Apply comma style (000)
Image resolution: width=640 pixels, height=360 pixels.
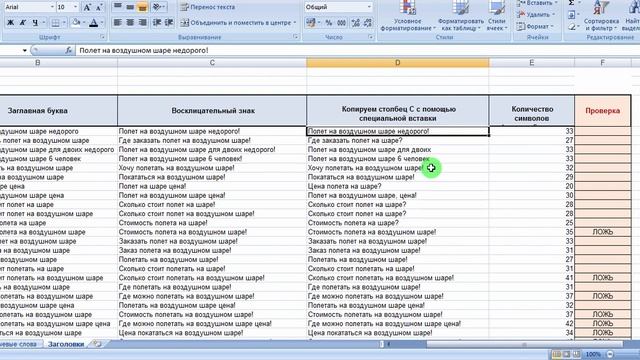[342, 23]
